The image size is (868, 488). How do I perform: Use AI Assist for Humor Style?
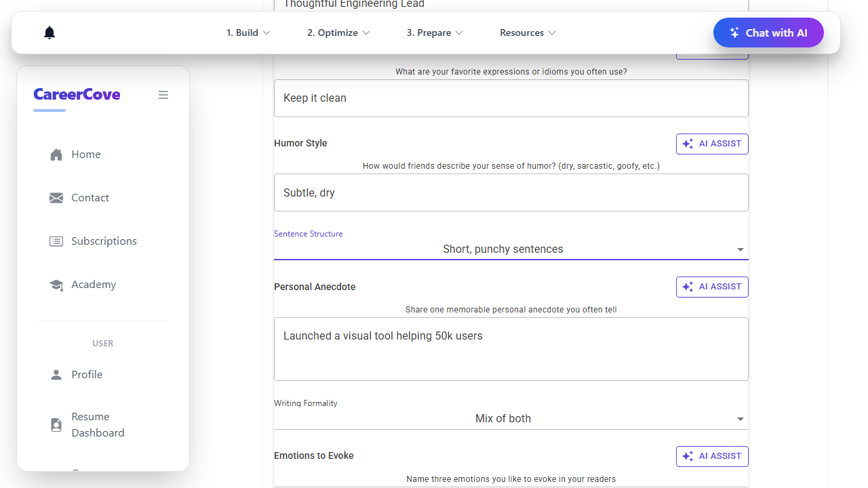tap(712, 144)
